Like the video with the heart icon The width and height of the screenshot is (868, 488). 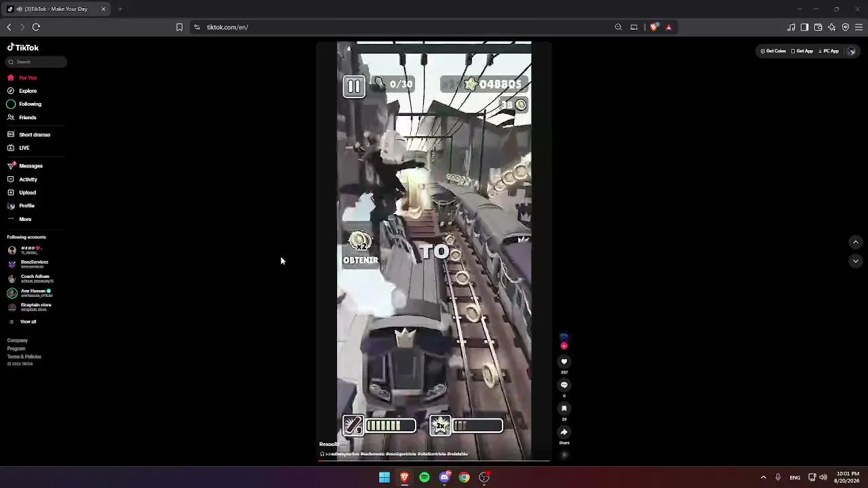coord(564,362)
